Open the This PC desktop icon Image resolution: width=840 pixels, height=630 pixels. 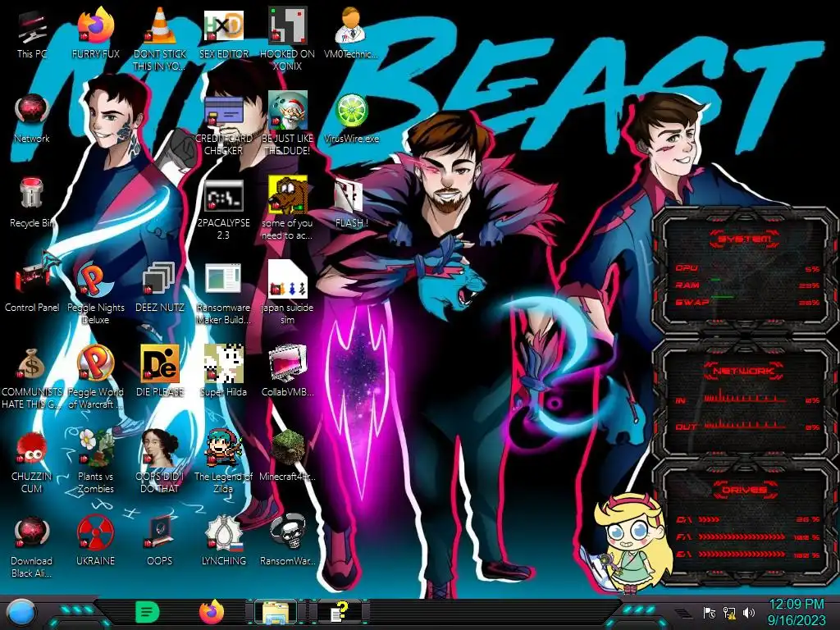coord(32,34)
